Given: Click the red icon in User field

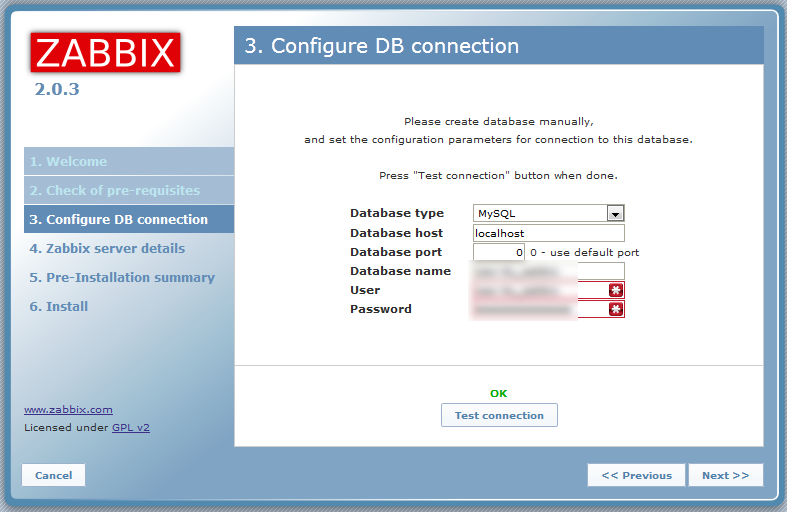Looking at the screenshot, I should [x=616, y=290].
